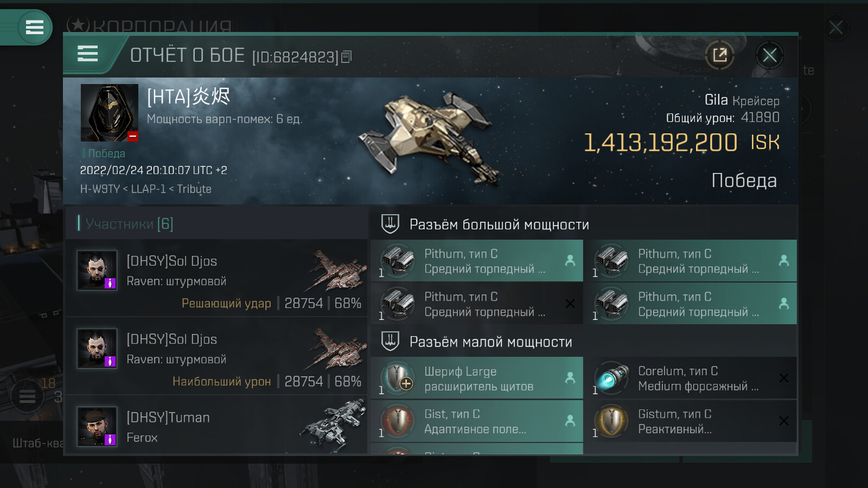The image size is (868, 488).
Task: Select Gist Adaptive field module
Action: tap(477, 421)
